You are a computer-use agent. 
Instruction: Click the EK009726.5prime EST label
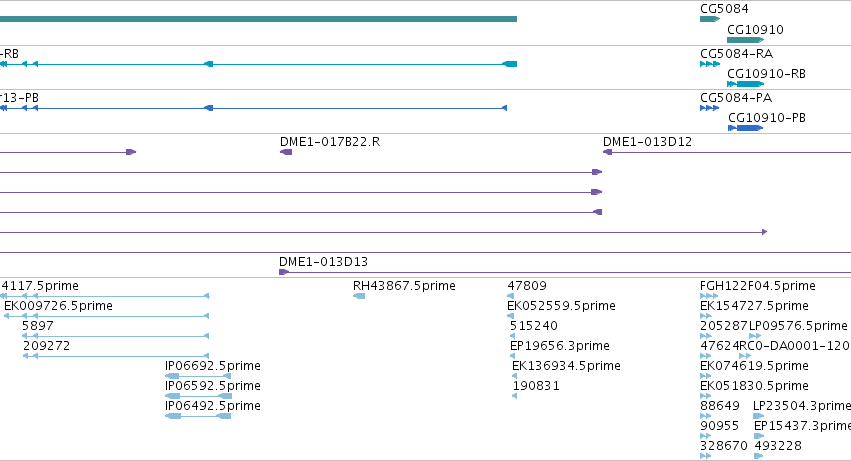click(x=59, y=306)
